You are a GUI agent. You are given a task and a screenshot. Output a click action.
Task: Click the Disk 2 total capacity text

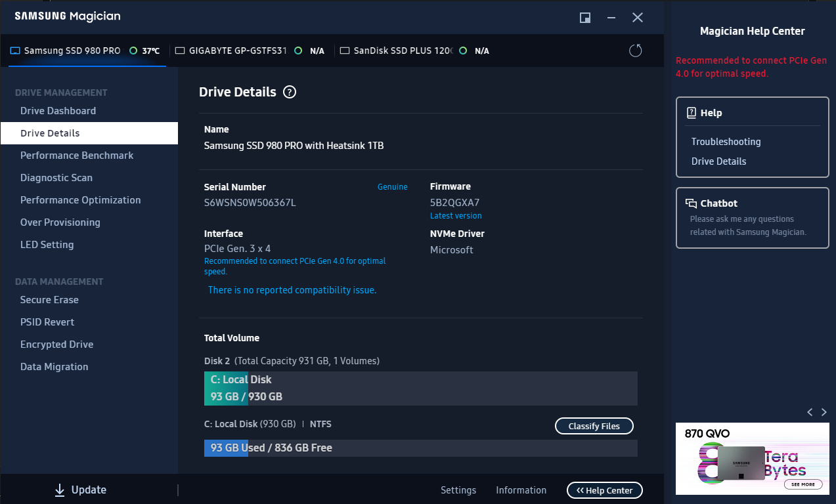tap(292, 361)
